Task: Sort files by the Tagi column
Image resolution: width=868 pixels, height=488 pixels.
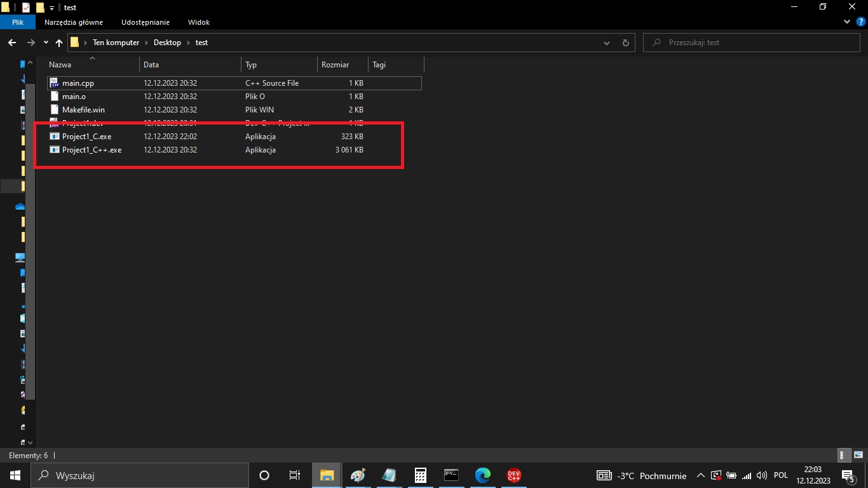Action: pyautogui.click(x=396, y=65)
